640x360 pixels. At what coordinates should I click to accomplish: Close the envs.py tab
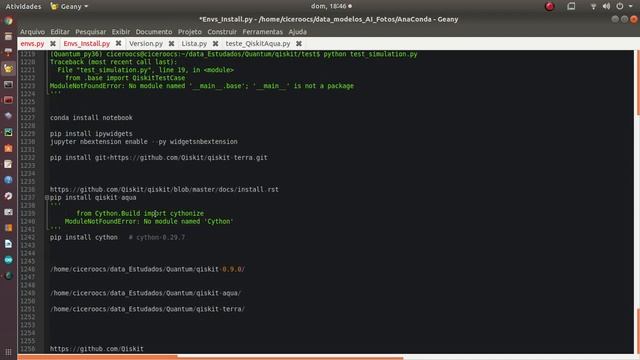point(53,43)
